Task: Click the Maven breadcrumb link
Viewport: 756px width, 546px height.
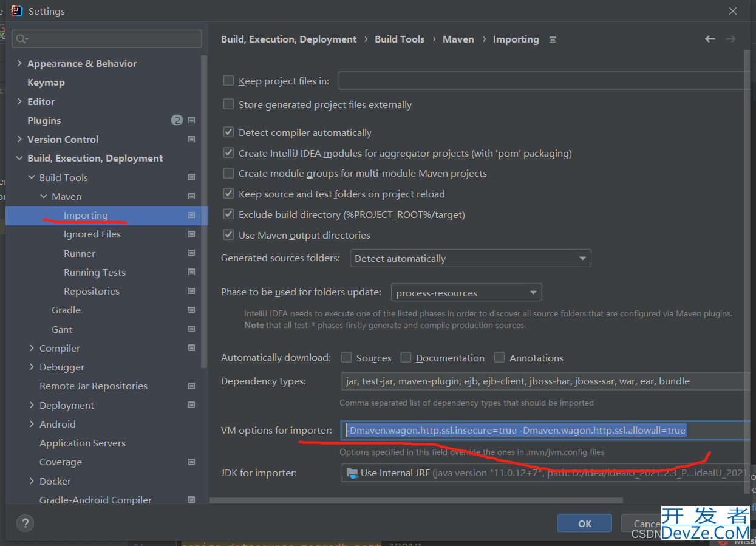Action: (x=458, y=39)
